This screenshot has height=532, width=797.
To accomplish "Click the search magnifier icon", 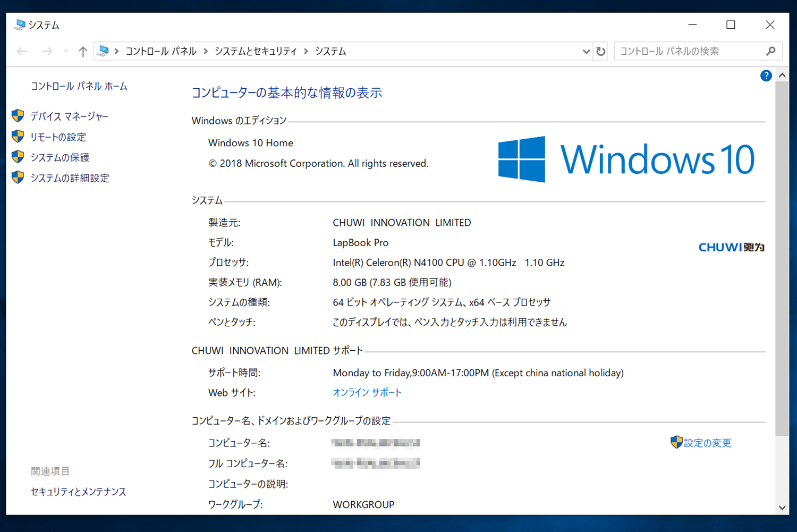I will click(x=771, y=52).
